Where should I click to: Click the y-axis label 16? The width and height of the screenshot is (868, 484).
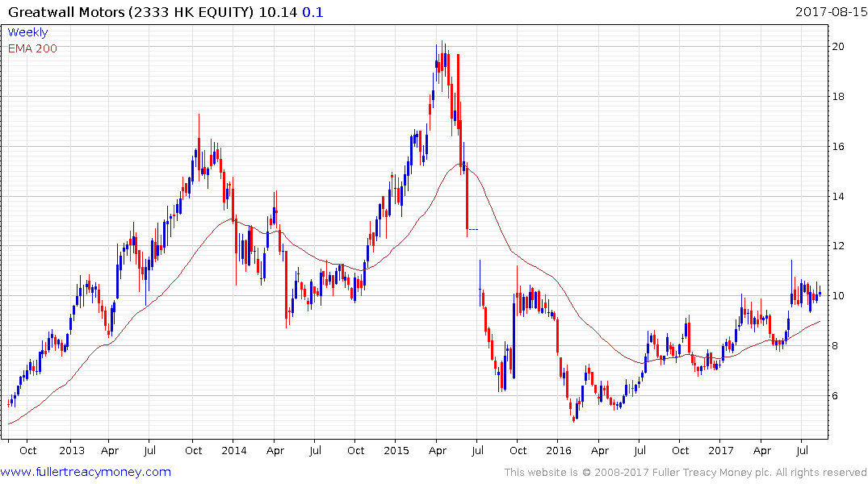838,147
